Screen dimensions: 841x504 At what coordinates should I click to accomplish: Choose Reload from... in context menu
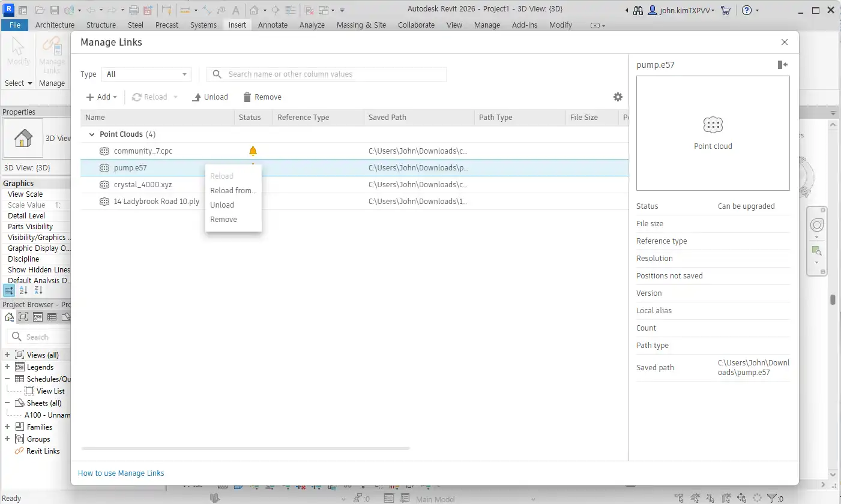click(233, 191)
